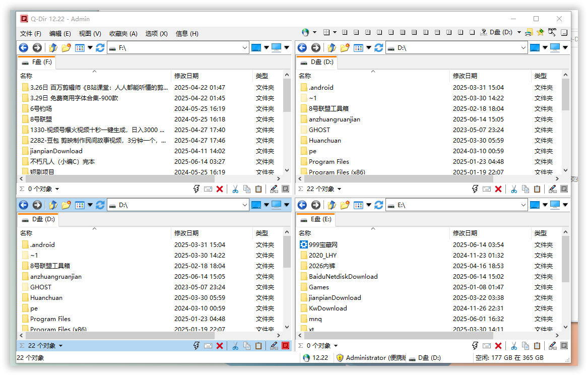Cut with the scissors icon in the F:\ pane
This screenshot has height=376, width=588.
click(x=235, y=189)
